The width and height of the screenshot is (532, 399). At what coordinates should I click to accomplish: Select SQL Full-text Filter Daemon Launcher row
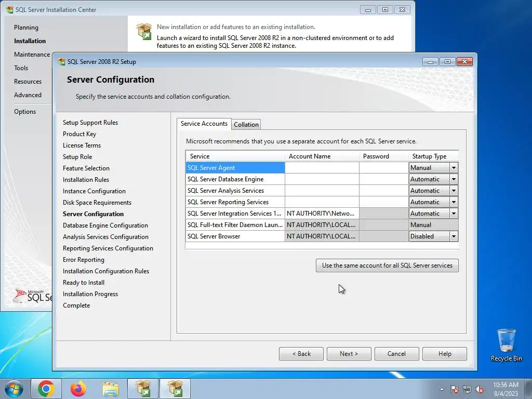coord(235,224)
